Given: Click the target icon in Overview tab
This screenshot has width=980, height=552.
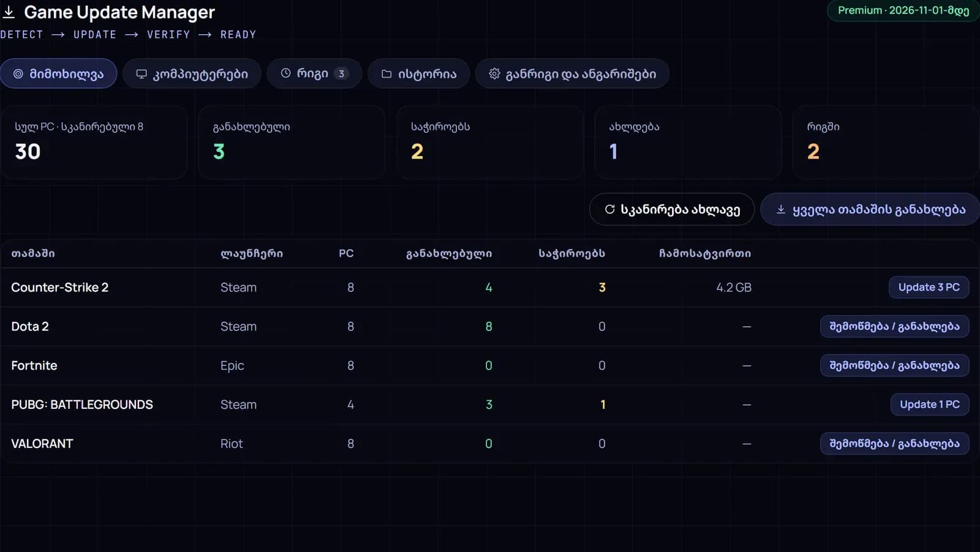Looking at the screenshot, I should (18, 73).
